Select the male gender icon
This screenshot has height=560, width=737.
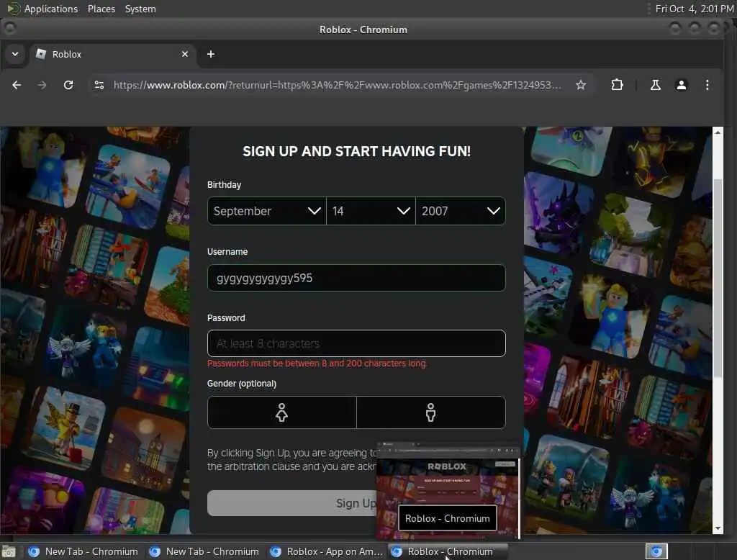430,412
